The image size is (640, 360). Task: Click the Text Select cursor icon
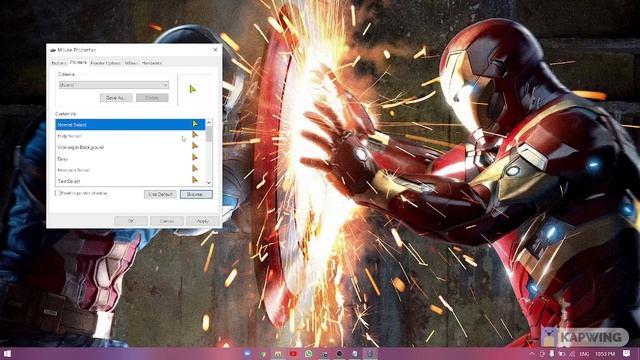[x=195, y=179]
